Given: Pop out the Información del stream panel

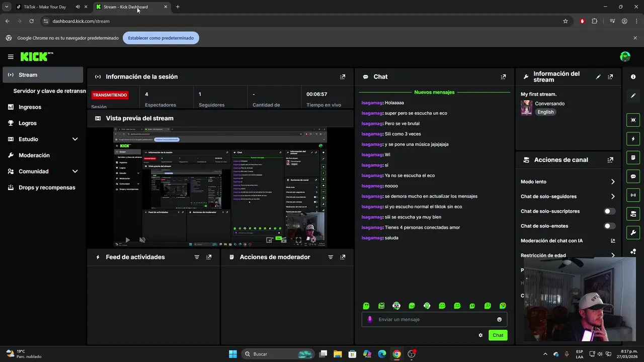Looking at the screenshot, I should 610,77.
